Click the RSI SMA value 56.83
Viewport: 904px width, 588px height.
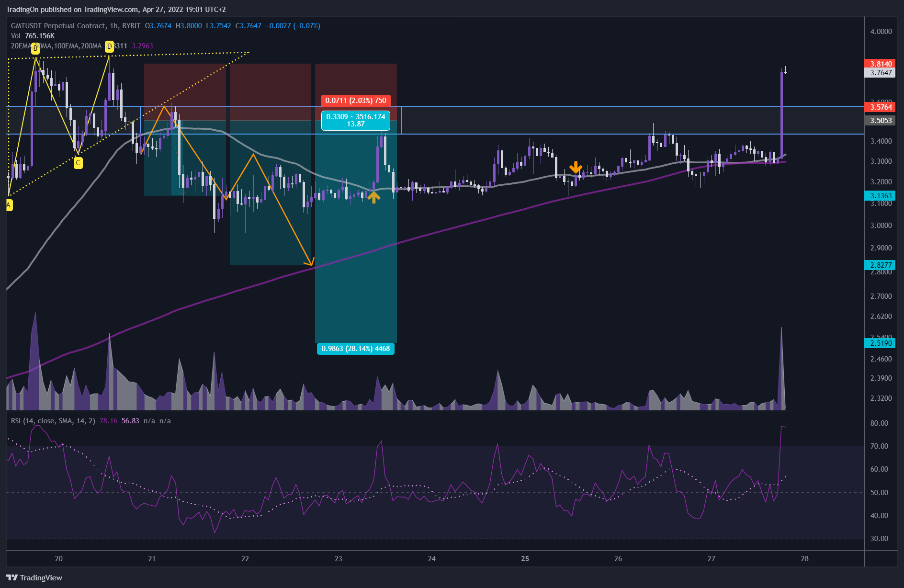click(x=130, y=421)
